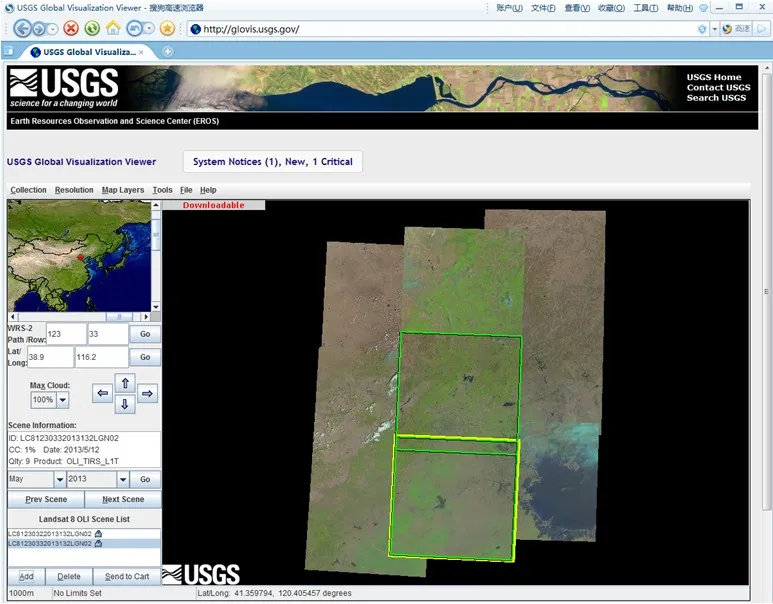Click the up arrow to move scene north
This screenshot has width=773, height=604.
coord(124,383)
